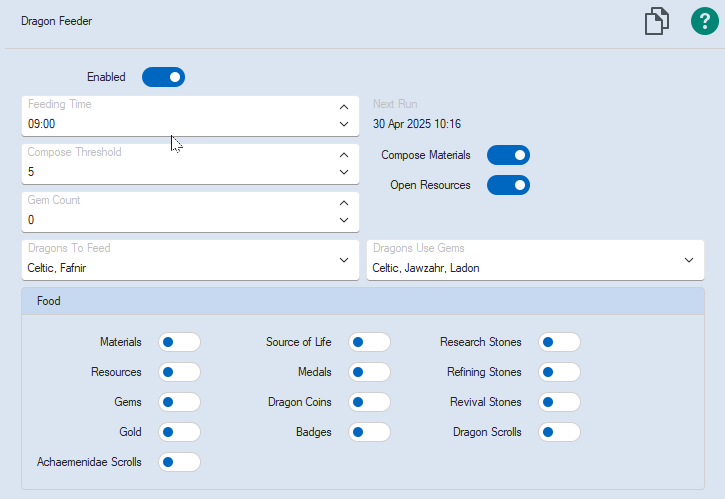Enable the Research Stones toggle

tap(559, 342)
